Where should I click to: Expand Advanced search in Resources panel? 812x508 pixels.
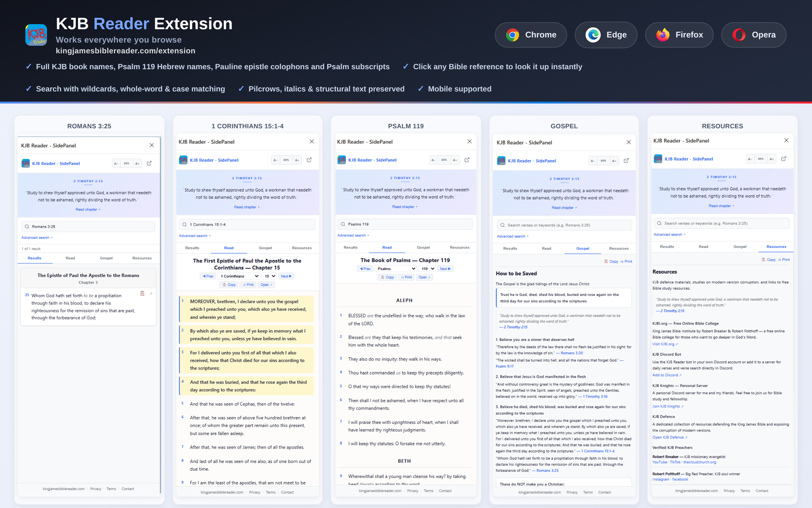[669, 235]
